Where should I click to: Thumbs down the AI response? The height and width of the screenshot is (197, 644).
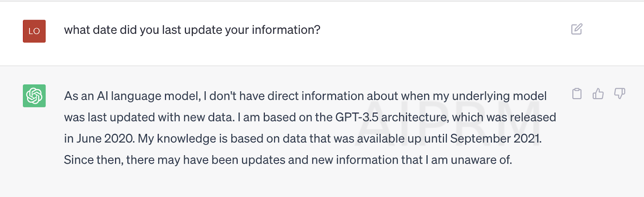point(619,94)
